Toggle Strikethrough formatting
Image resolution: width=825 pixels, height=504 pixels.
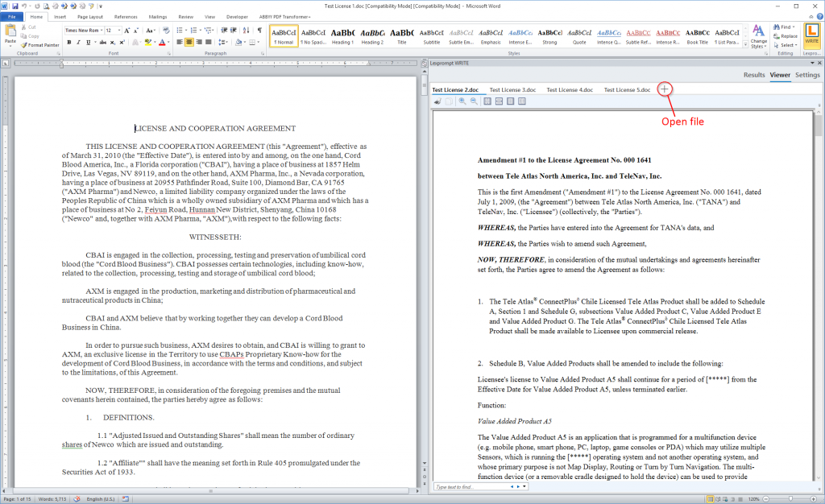[103, 42]
